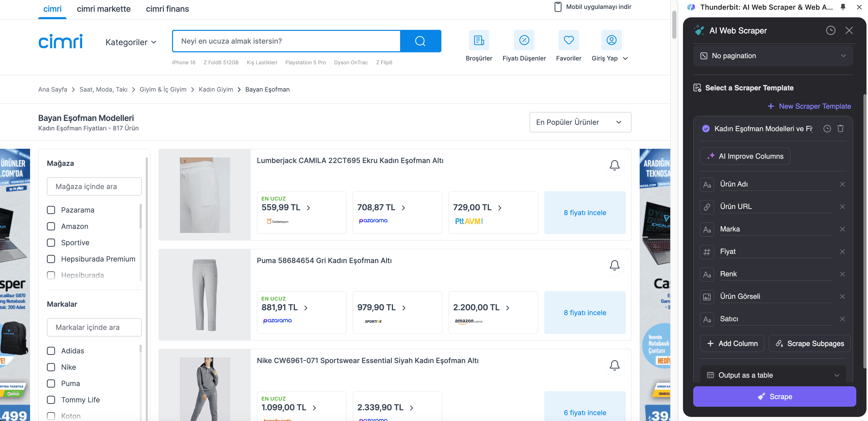Delete the Kadın Eşofman template with trash icon
Image resolution: width=868 pixels, height=421 pixels.
[840, 129]
